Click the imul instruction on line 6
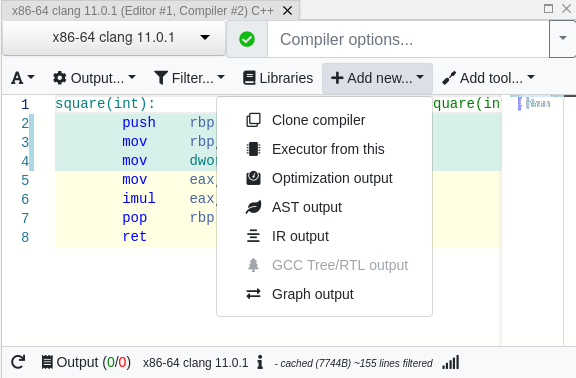Viewport: 576px width, 378px height. coord(139,198)
